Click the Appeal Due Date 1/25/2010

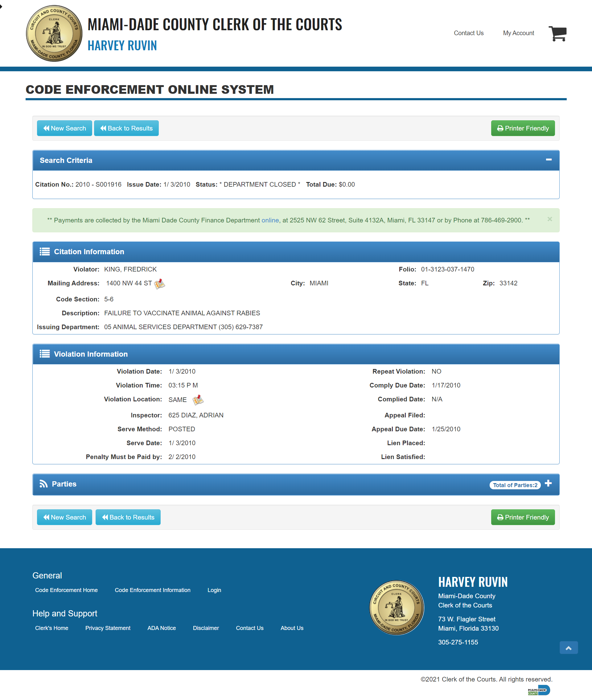pos(446,429)
